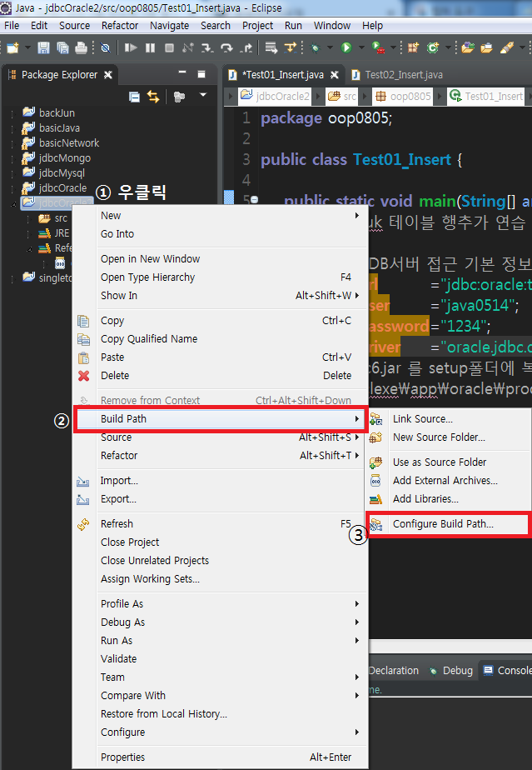The width and height of the screenshot is (532, 770).
Task: Select the jdbcMongo project
Action: (x=65, y=158)
